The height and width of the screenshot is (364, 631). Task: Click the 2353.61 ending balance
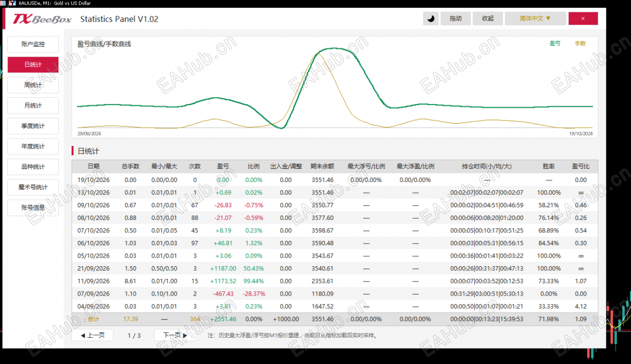coord(322,281)
